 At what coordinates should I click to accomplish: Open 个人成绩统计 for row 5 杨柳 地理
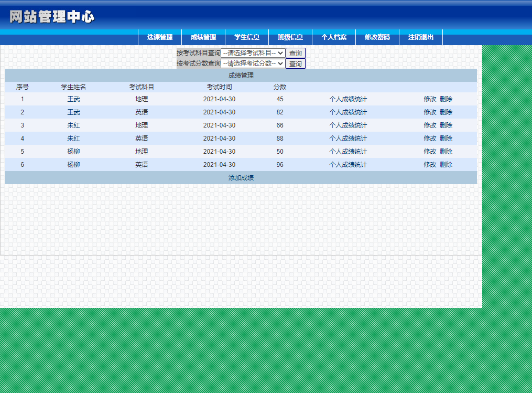point(348,152)
